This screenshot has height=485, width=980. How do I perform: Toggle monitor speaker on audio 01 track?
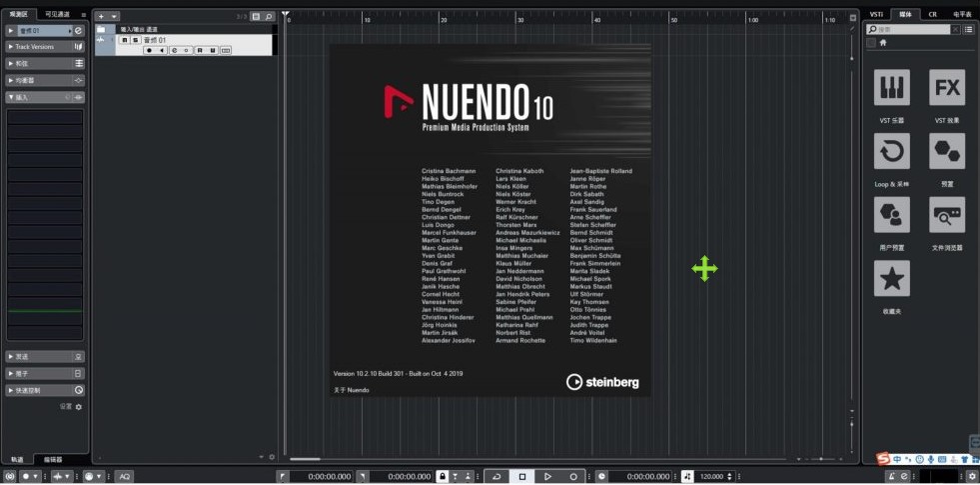click(163, 50)
